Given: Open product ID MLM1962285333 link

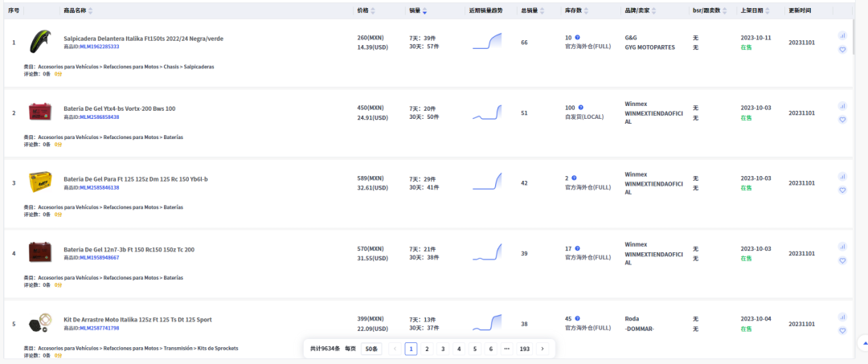Looking at the screenshot, I should (x=100, y=47).
